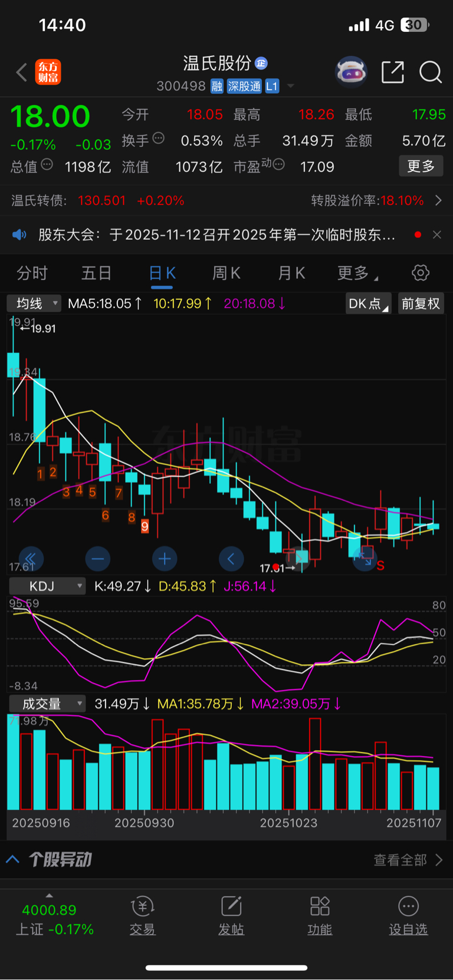Tap 设自选 to add to watchlist

click(x=408, y=916)
